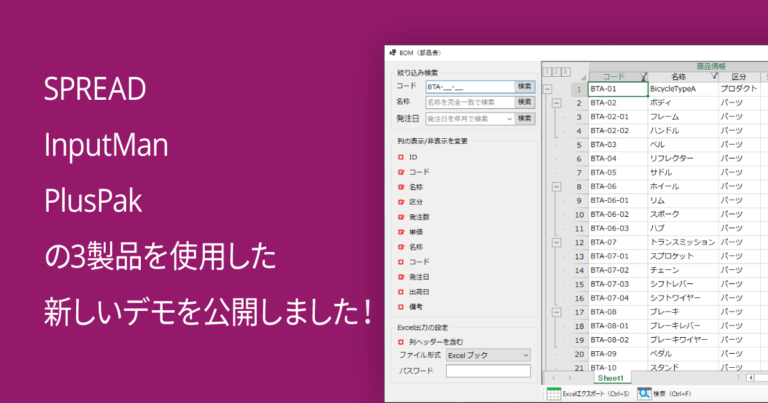Screen dimensions: 768x403
Task: Collapse the BTA-02 ボディ group
Action: [556, 103]
